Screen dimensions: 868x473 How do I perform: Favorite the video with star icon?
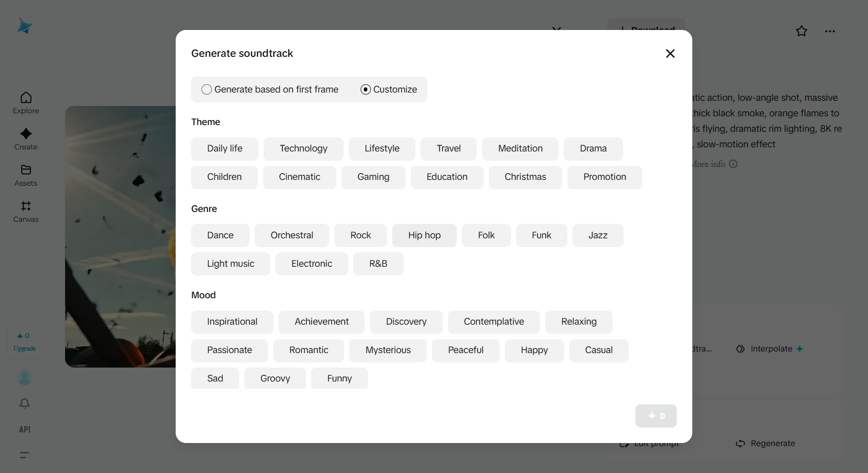[x=801, y=31]
